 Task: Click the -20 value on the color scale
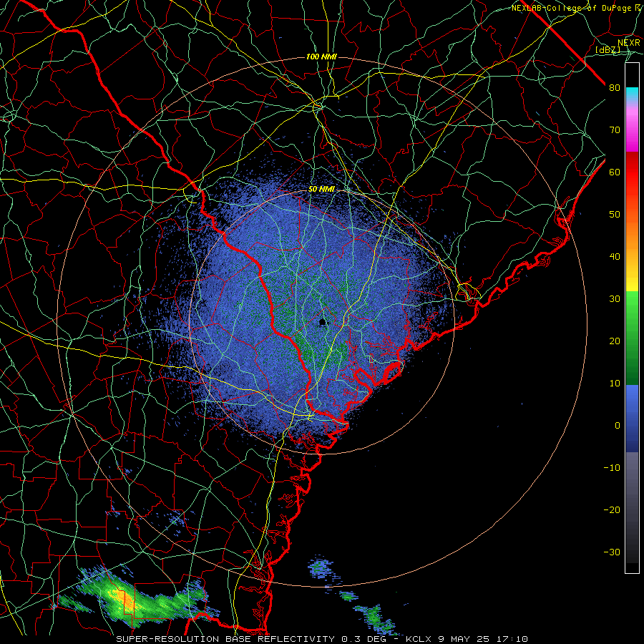pyautogui.click(x=612, y=509)
